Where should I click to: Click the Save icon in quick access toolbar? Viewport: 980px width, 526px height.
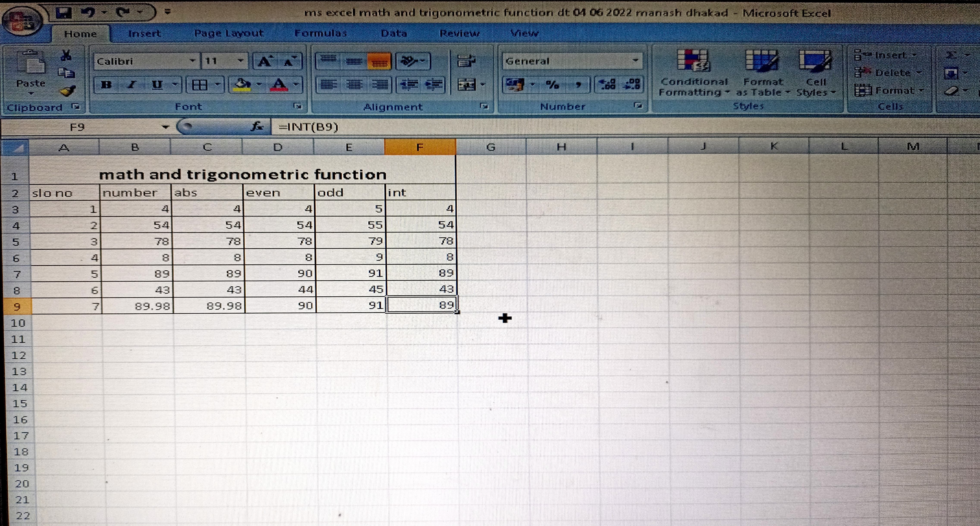(64, 13)
